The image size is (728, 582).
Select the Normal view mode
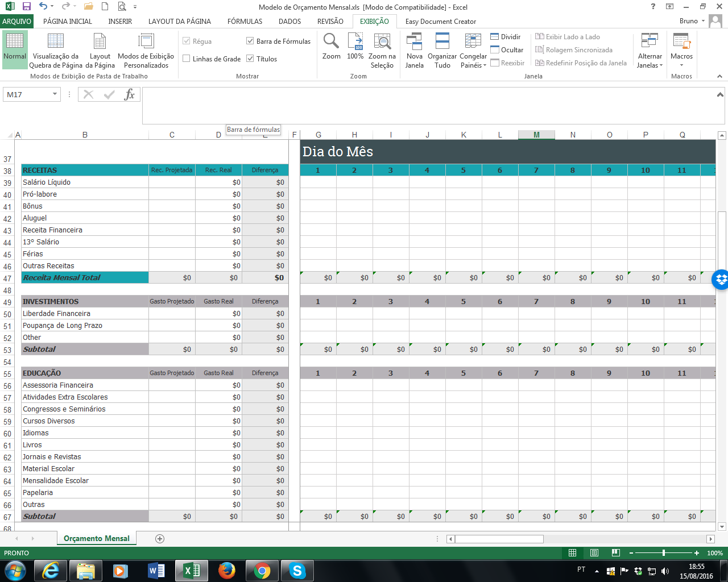click(15, 49)
